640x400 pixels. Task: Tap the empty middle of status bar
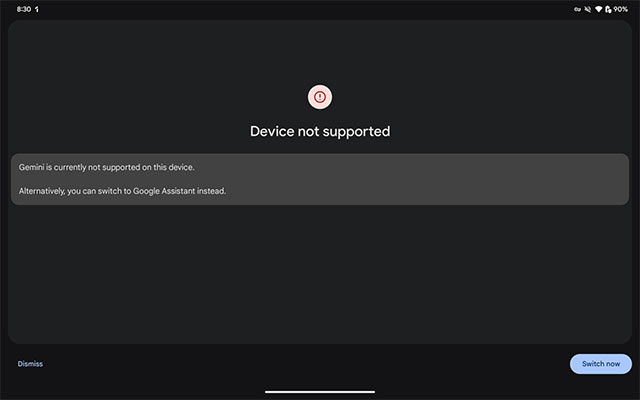coord(300,9)
